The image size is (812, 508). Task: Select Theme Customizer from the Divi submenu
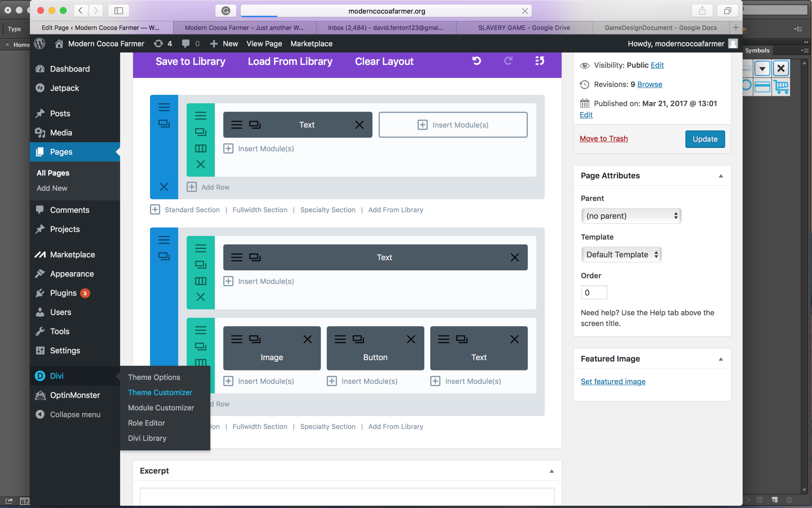(x=160, y=392)
